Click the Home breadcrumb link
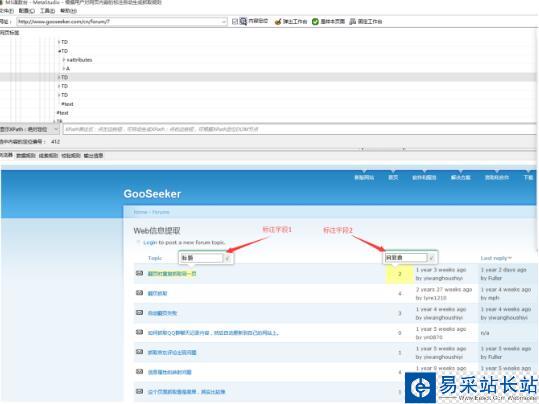The image size is (539, 404). pos(140,212)
